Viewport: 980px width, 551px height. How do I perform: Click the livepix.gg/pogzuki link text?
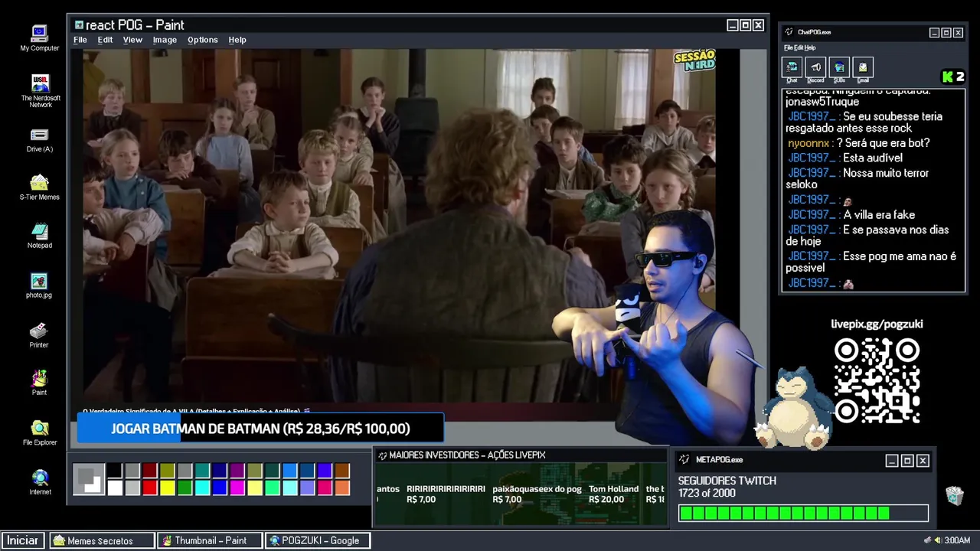tap(877, 324)
